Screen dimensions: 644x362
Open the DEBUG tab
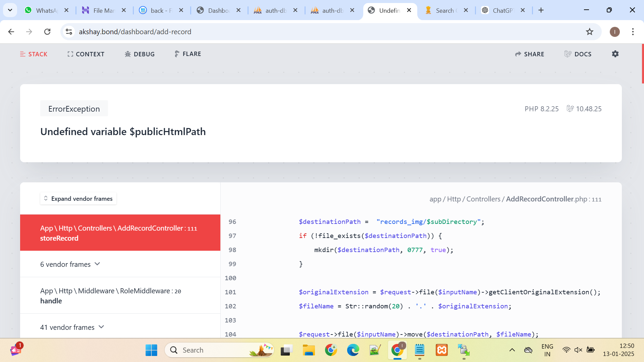tap(140, 54)
